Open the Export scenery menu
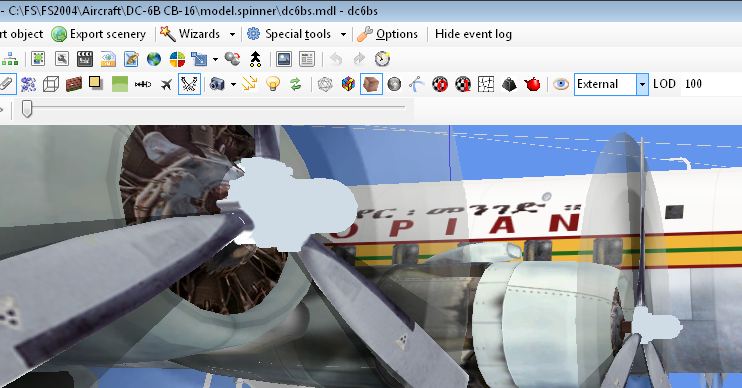This screenshot has width=742, height=388. coord(99,34)
